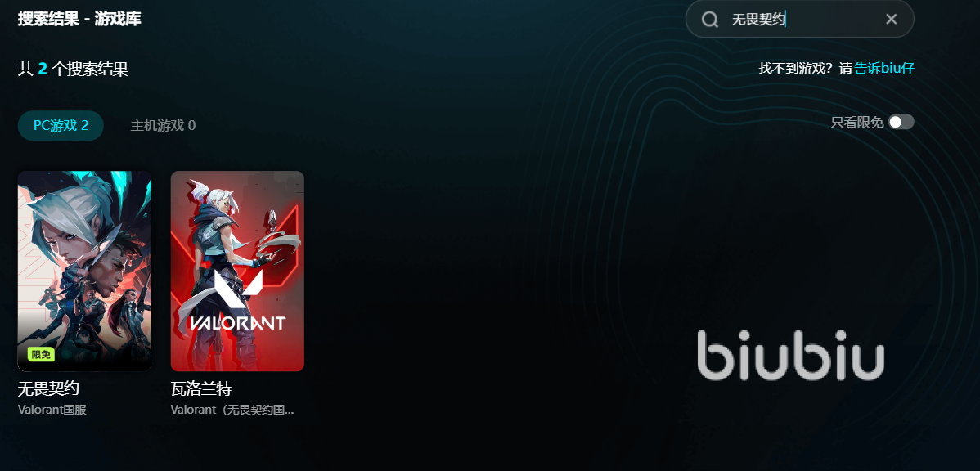The image size is (980, 471).
Task: Click the truncated Valorant(无畏契约国... subtitle
Action: [232, 410]
